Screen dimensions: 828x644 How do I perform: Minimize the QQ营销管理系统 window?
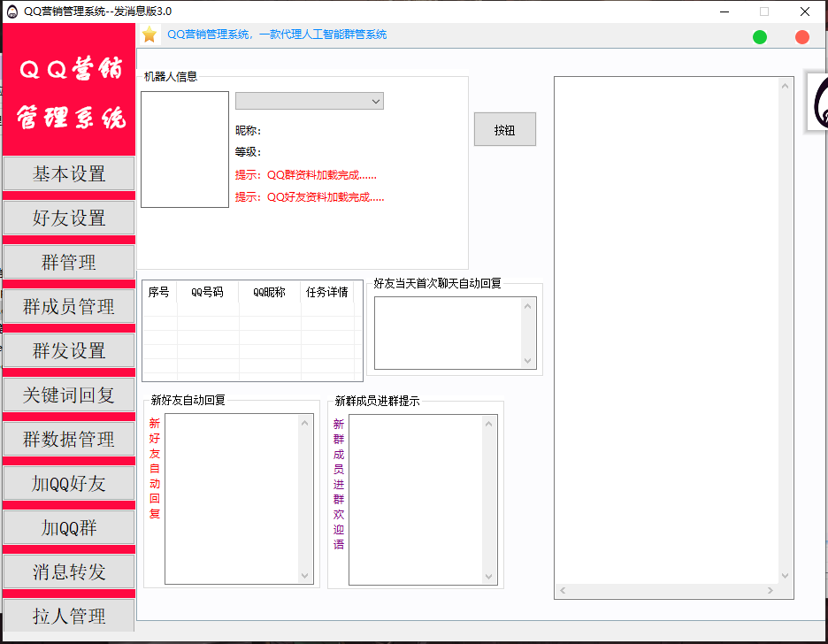pos(724,11)
